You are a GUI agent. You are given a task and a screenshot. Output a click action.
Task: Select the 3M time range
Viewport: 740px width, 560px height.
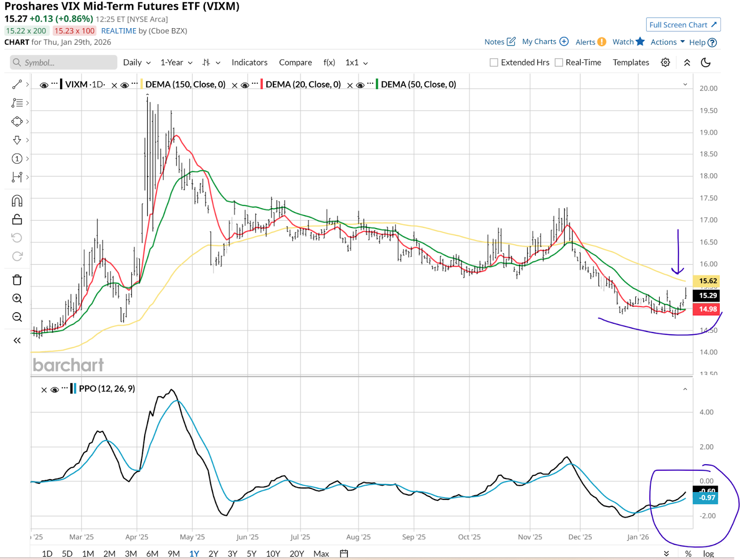click(131, 554)
